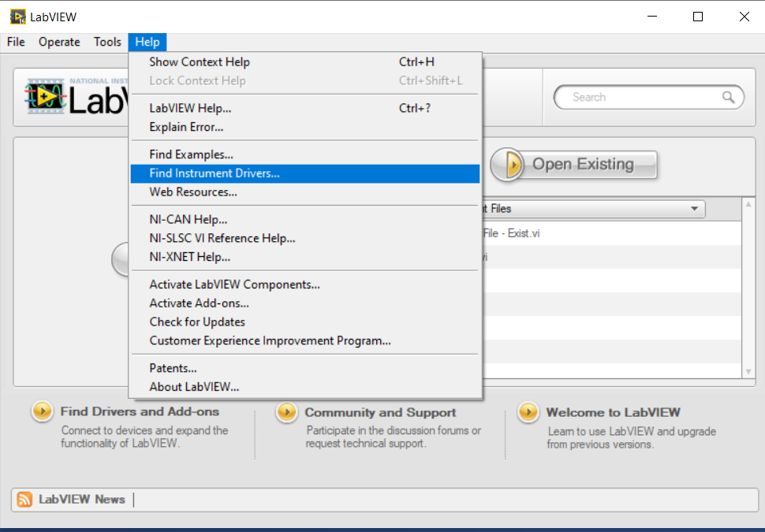The width and height of the screenshot is (765, 532).
Task: Click the recent files list scrollbar
Action: tap(748, 292)
